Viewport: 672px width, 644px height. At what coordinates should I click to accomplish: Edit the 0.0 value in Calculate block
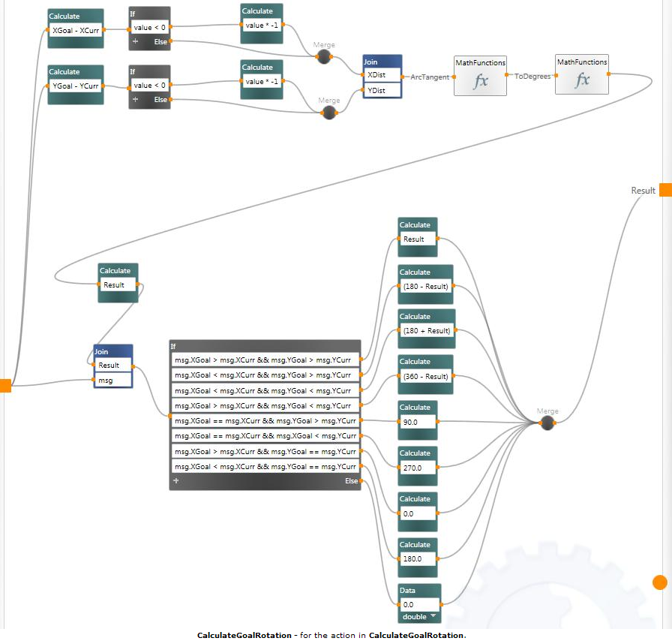418,513
